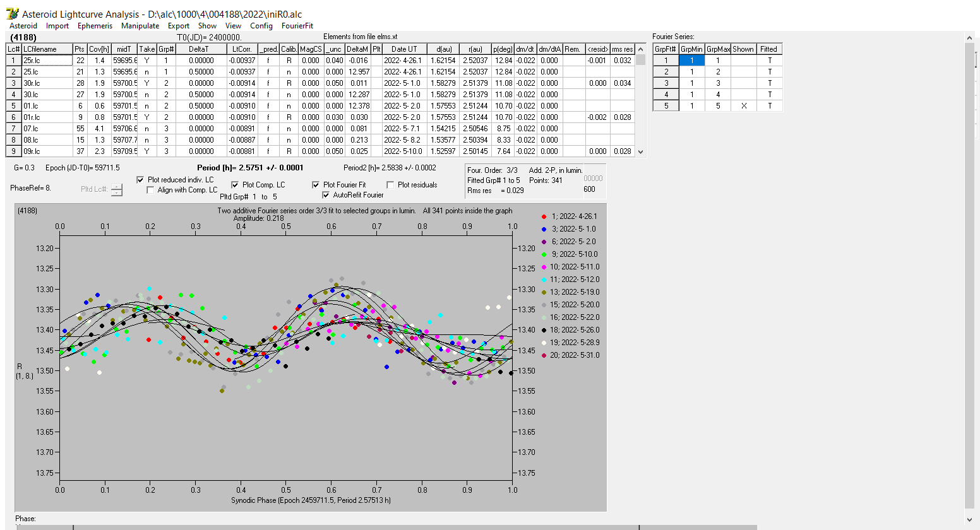Image resolution: width=980 pixels, height=530 pixels.
Task: Click the Four. Order: 3/3 info text
Action: 493,170
